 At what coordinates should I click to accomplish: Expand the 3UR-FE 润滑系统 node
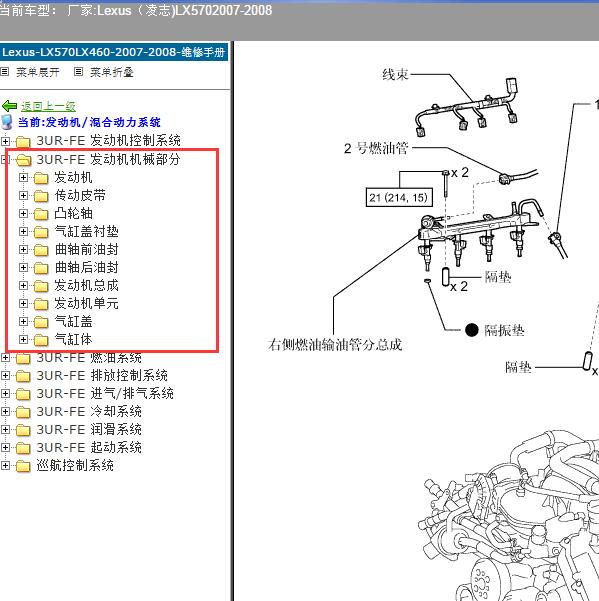click(5, 429)
